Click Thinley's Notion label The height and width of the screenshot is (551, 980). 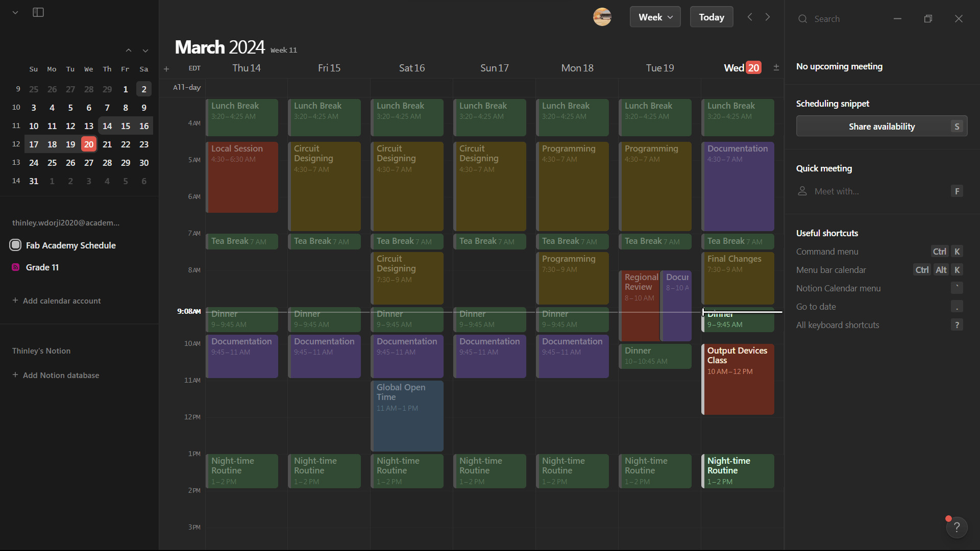pos(41,351)
